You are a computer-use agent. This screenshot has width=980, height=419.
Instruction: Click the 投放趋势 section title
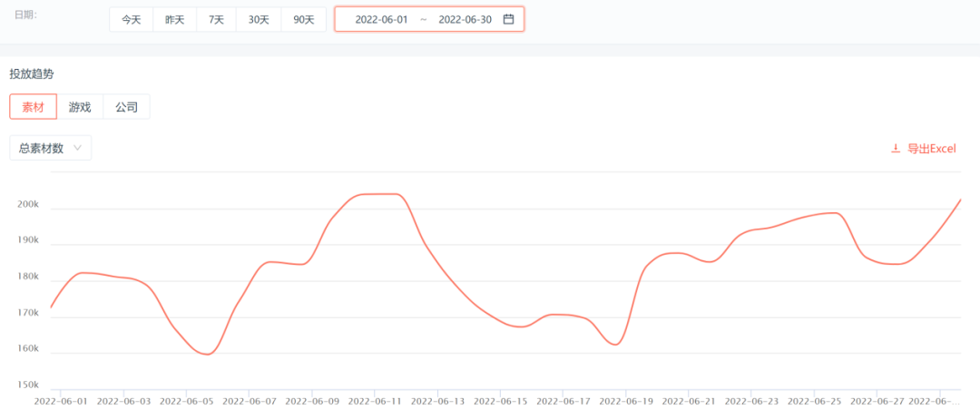32,74
